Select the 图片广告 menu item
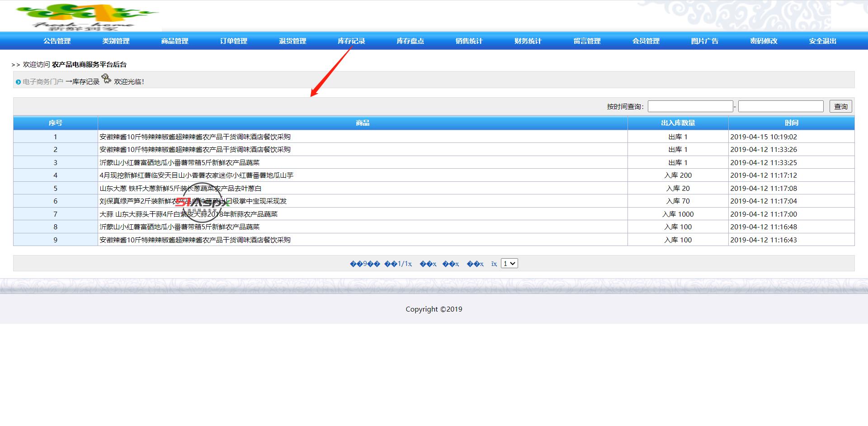868x426 pixels. [x=704, y=41]
